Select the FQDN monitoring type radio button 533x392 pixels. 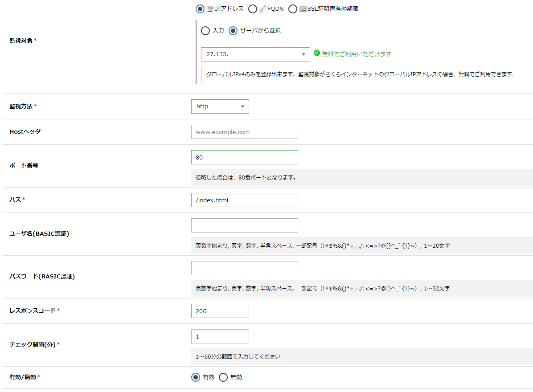click(253, 8)
